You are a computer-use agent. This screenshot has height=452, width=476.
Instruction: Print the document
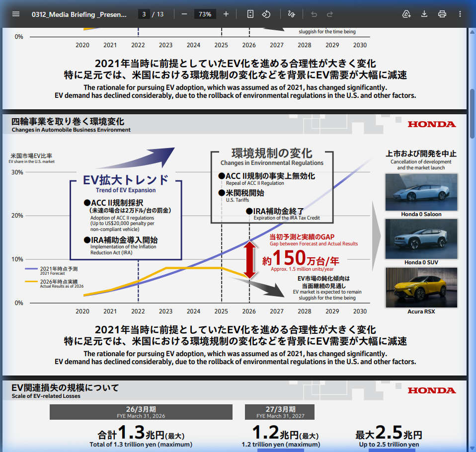(442, 14)
